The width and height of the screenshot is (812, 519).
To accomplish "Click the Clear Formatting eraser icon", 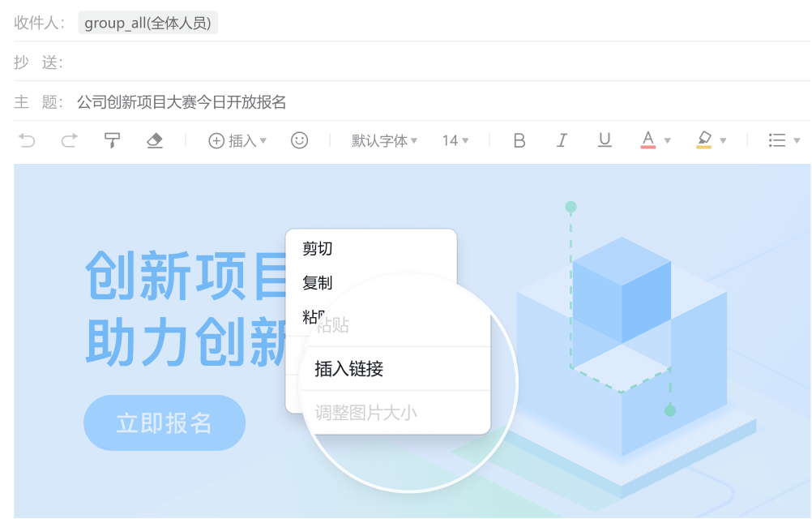I will (156, 140).
